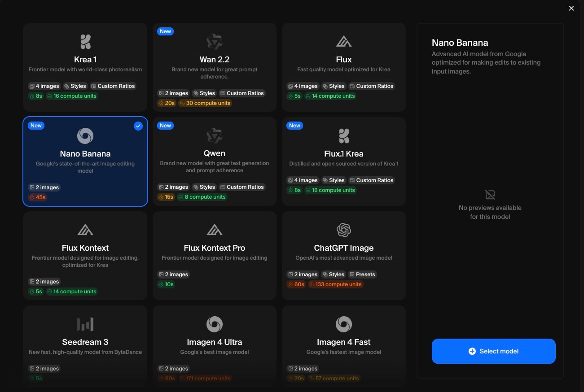This screenshot has height=392, width=584.
Task: Select the Flux Kontext model title
Action: pos(85,248)
